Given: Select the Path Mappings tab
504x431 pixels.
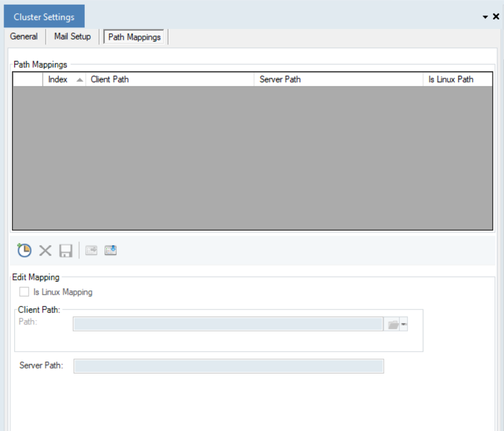Looking at the screenshot, I should [x=135, y=37].
